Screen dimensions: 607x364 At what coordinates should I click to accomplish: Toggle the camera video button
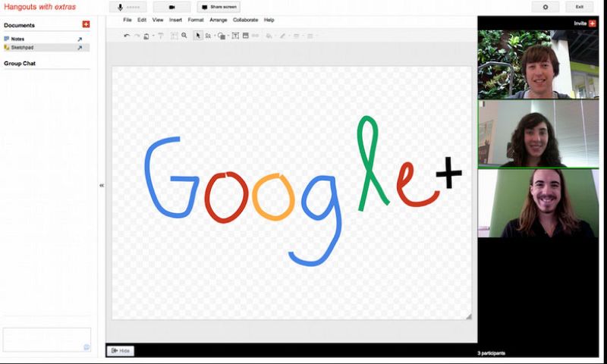(x=171, y=7)
